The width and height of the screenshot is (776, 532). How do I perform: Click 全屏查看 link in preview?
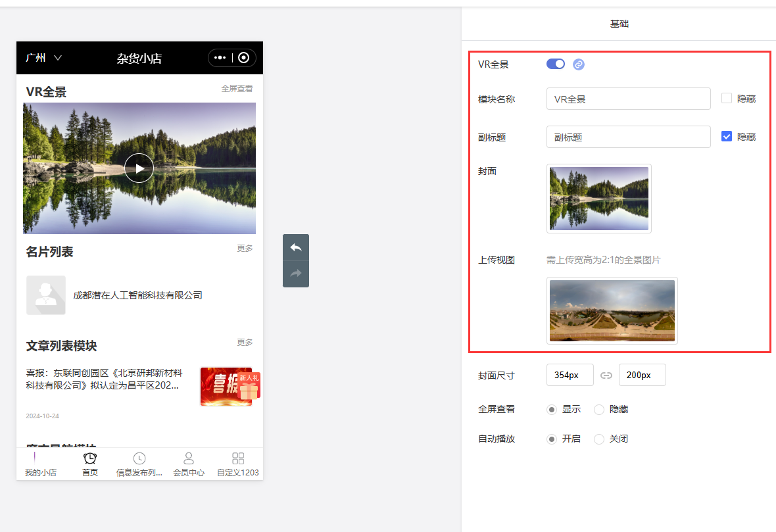point(237,89)
